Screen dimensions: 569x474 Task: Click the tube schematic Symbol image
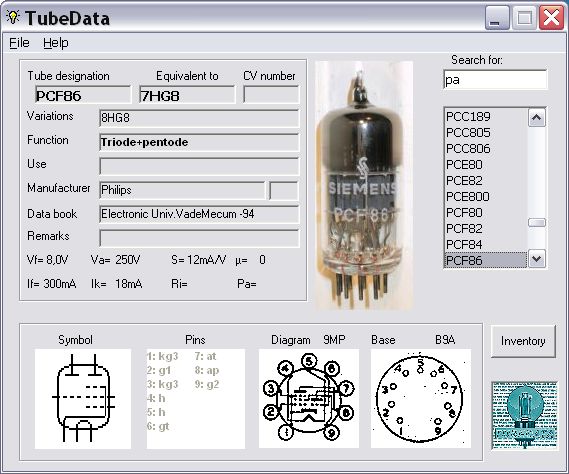point(83,399)
